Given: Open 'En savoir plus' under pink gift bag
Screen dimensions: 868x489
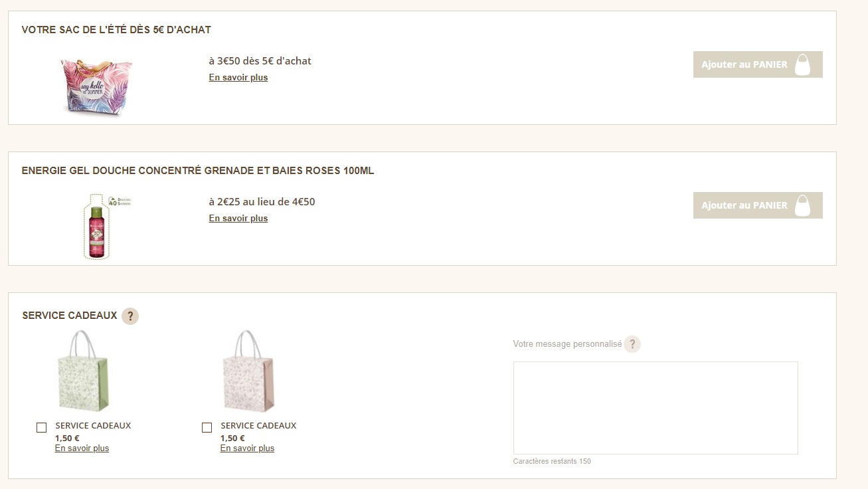Looking at the screenshot, I should pyautogui.click(x=247, y=448).
